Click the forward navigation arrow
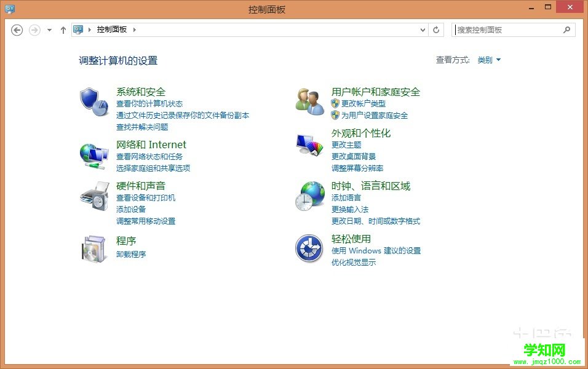The width and height of the screenshot is (588, 369). (x=34, y=30)
